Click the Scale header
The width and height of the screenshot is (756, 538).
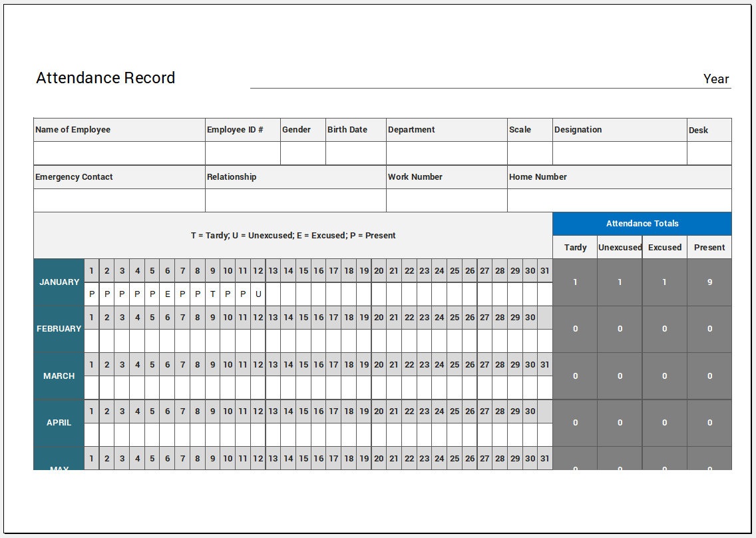[x=530, y=130]
